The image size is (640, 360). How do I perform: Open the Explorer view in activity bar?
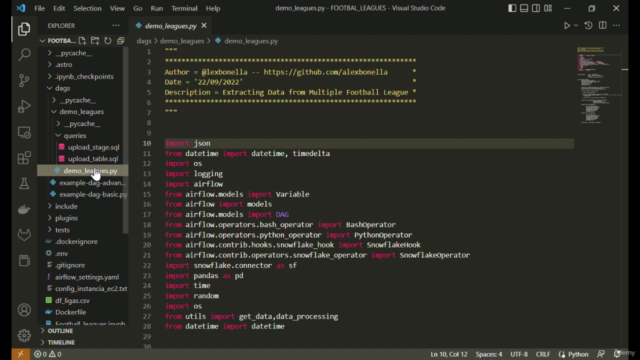point(24,29)
